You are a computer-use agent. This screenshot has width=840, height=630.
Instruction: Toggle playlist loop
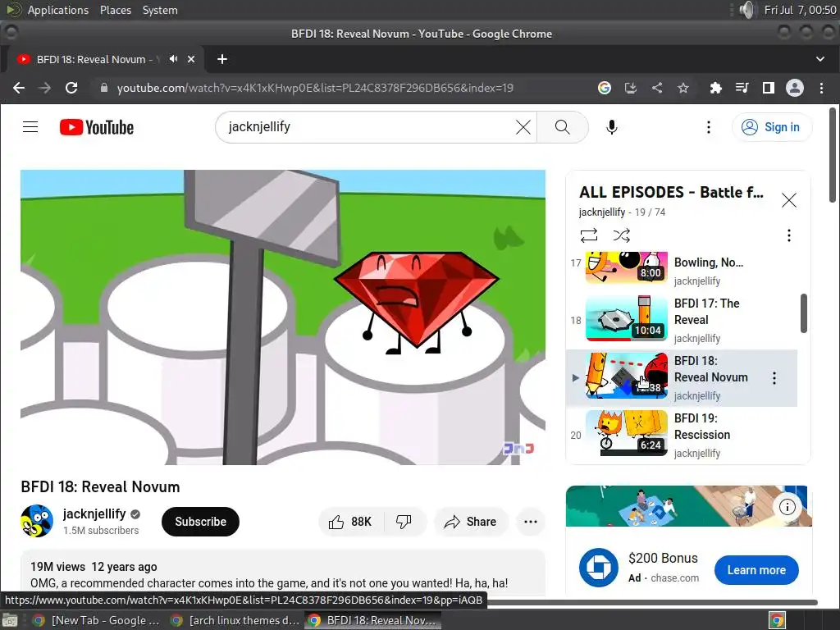(x=588, y=235)
